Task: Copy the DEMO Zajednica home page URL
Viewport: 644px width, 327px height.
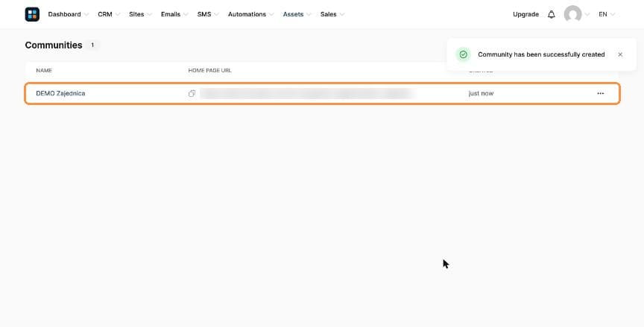Action: (192, 94)
